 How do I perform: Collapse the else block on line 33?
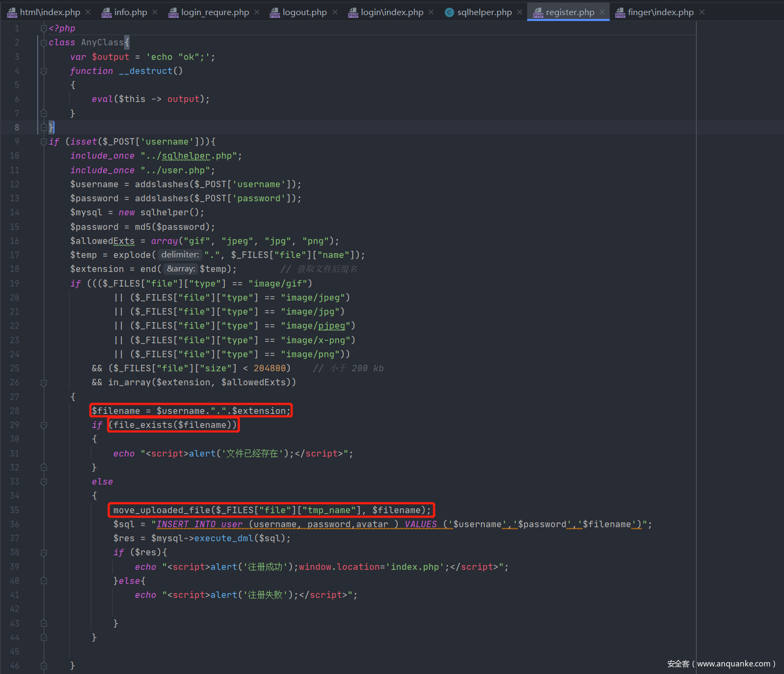(x=44, y=481)
